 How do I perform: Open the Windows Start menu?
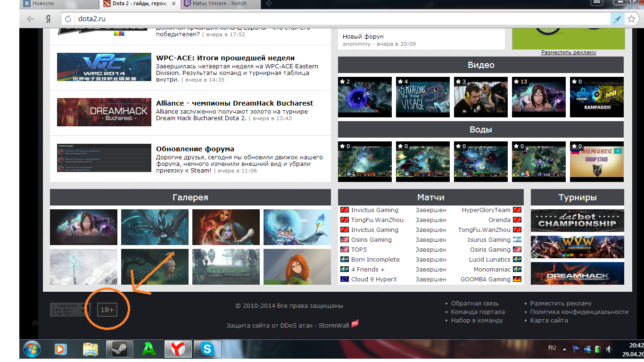coord(32,349)
